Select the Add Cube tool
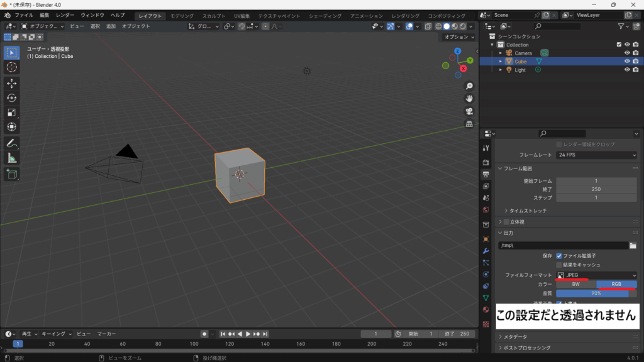The height and width of the screenshot is (362, 644). (12, 174)
